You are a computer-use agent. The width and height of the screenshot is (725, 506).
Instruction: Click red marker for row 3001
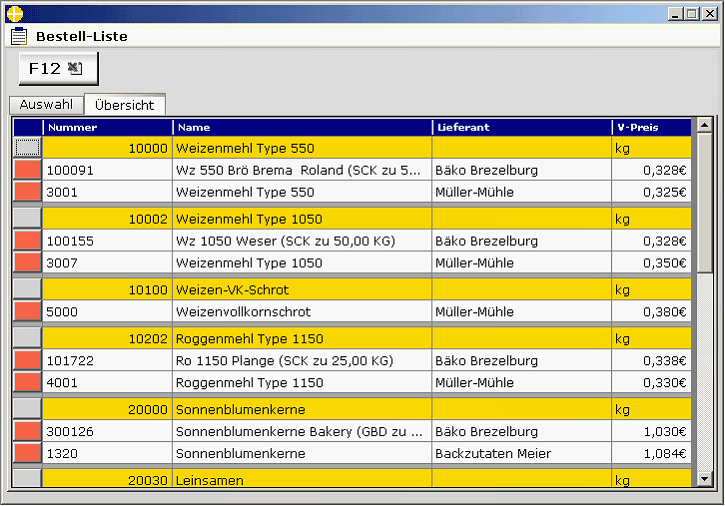tap(28, 191)
